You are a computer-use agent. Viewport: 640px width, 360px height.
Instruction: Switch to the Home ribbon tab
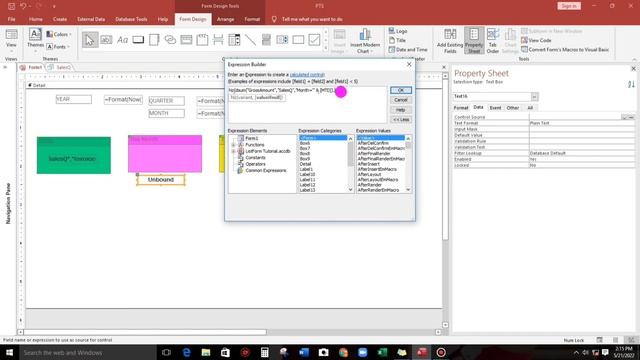click(36, 19)
